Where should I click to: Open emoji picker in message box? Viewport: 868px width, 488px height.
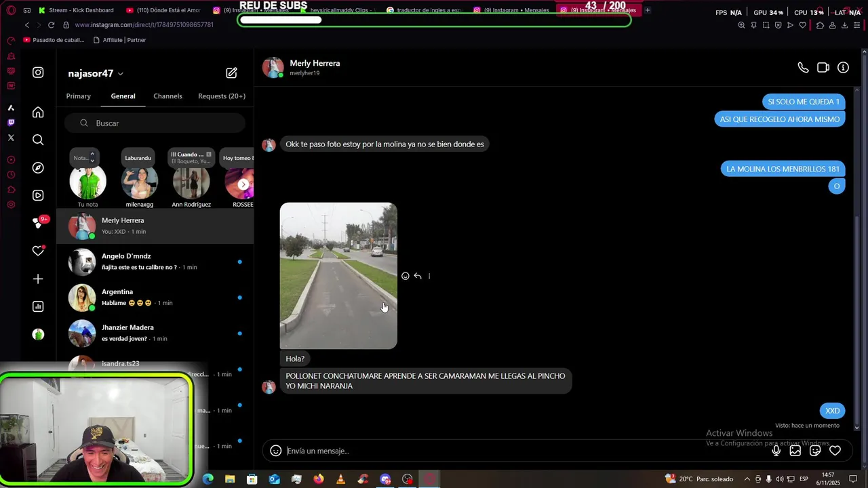(275, 451)
